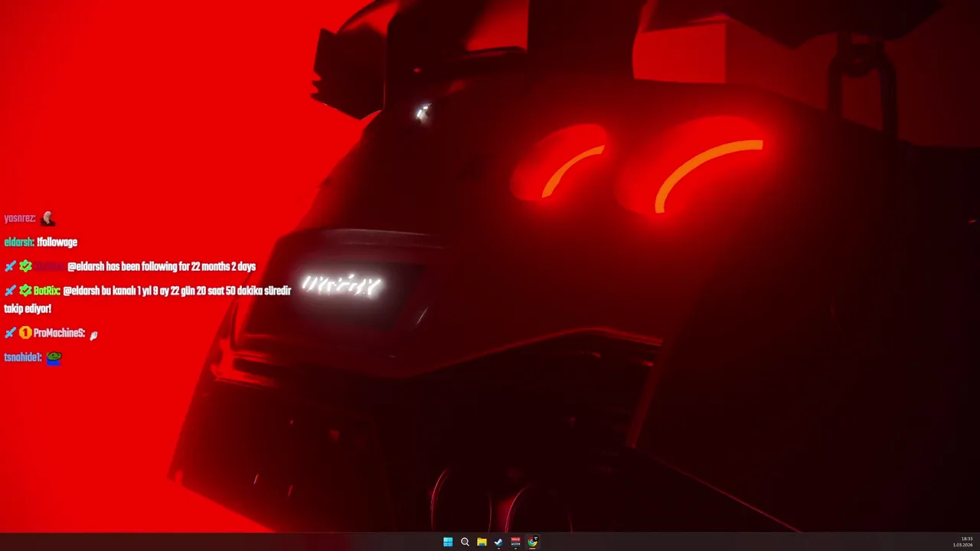Image resolution: width=980 pixels, height=551 pixels.
Task: Click the emote after ProMachineS
Action: (93, 335)
